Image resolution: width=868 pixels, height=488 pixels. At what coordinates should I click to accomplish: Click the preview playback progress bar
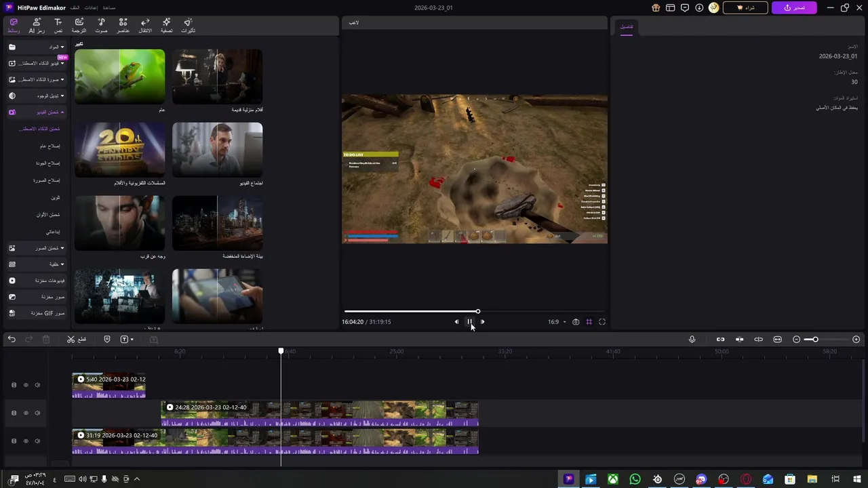point(475,312)
